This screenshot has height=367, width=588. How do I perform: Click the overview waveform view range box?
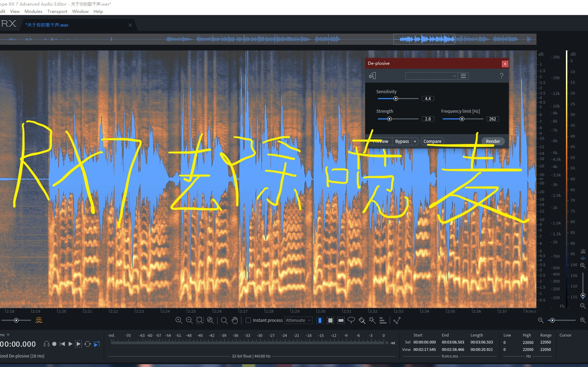click(x=424, y=39)
